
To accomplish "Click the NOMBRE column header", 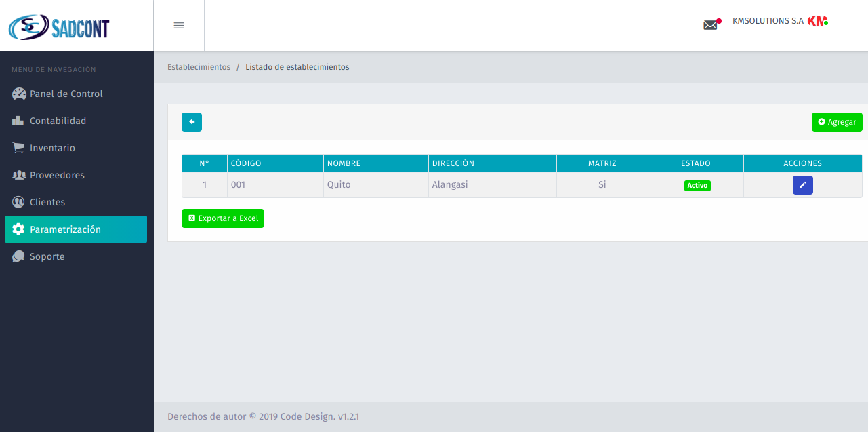I will coord(344,163).
